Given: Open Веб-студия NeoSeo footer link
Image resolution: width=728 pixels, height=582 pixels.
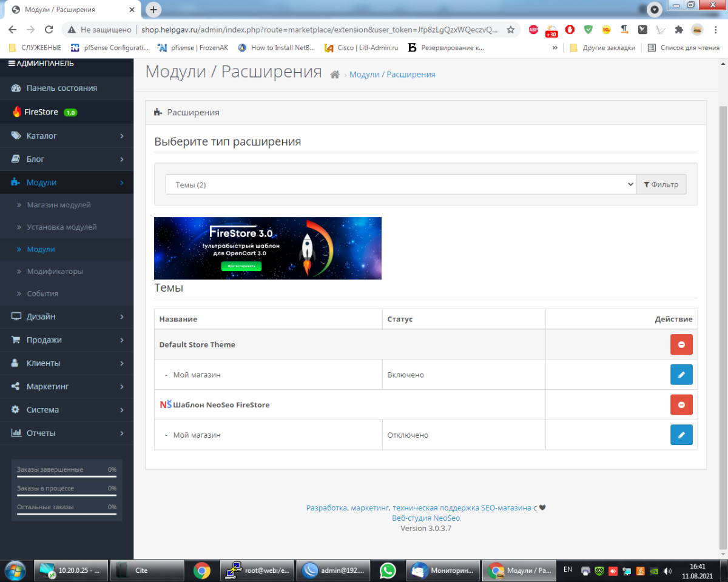Looking at the screenshot, I should (426, 518).
